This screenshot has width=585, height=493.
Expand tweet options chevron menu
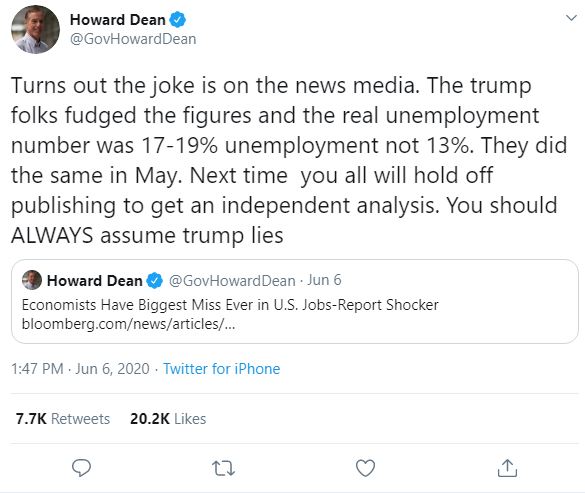coord(571,18)
